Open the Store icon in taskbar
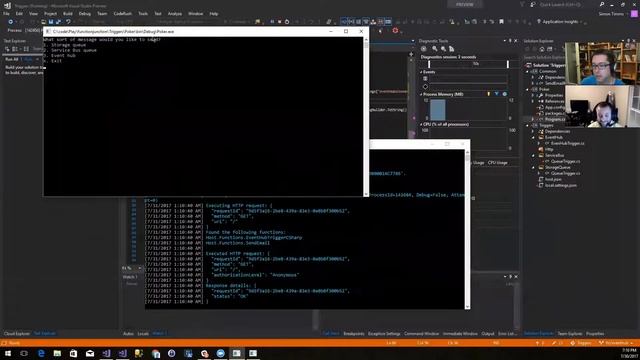 [73, 353]
